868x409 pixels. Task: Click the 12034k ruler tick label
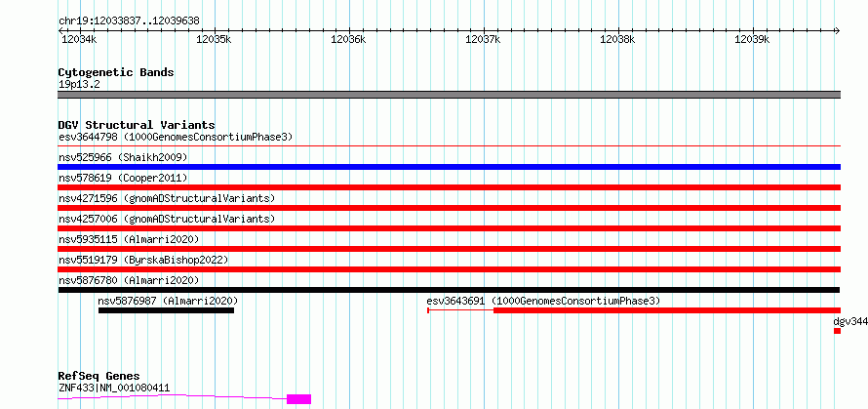(78, 39)
